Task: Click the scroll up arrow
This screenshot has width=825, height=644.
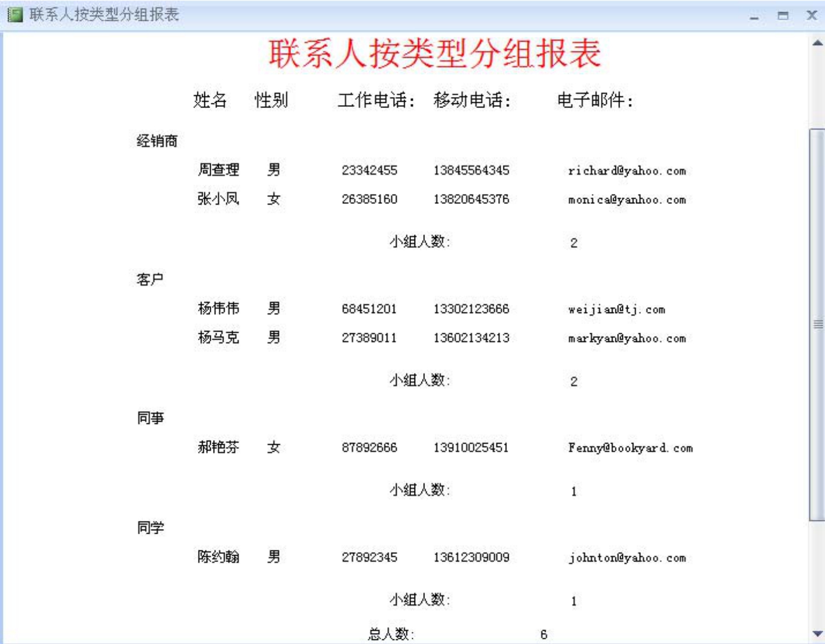Action: coord(817,43)
